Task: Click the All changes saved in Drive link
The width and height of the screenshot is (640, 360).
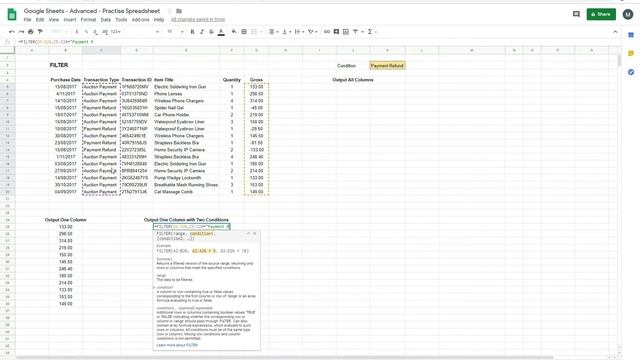Action: pyautogui.click(x=198, y=20)
